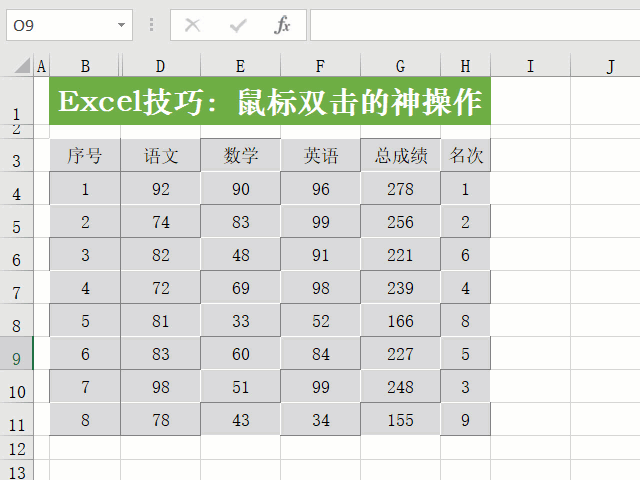Click the 语文 score 92 cell

(160, 188)
